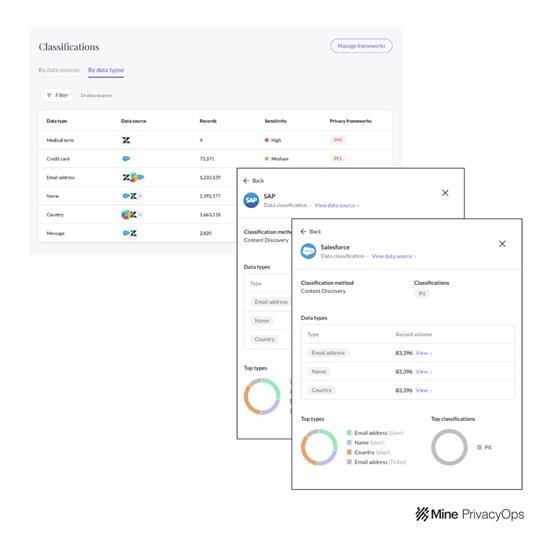Viewport: 550px width, 539px height.
Task: Follow View data source link for Salesforce
Action: point(394,256)
